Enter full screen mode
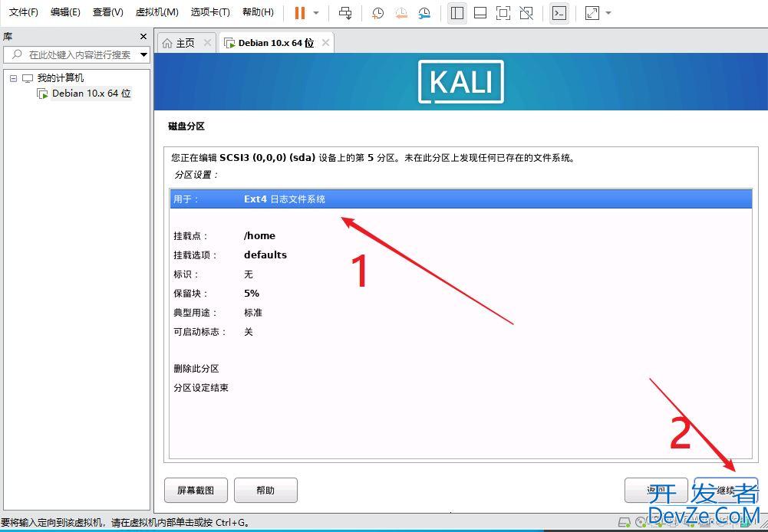This screenshot has height=532, width=768. point(503,13)
